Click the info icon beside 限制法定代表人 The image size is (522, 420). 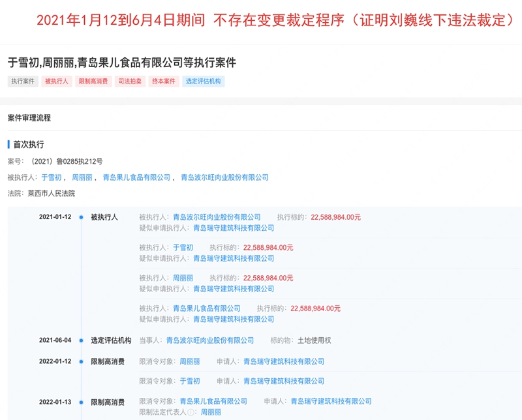[191, 412]
